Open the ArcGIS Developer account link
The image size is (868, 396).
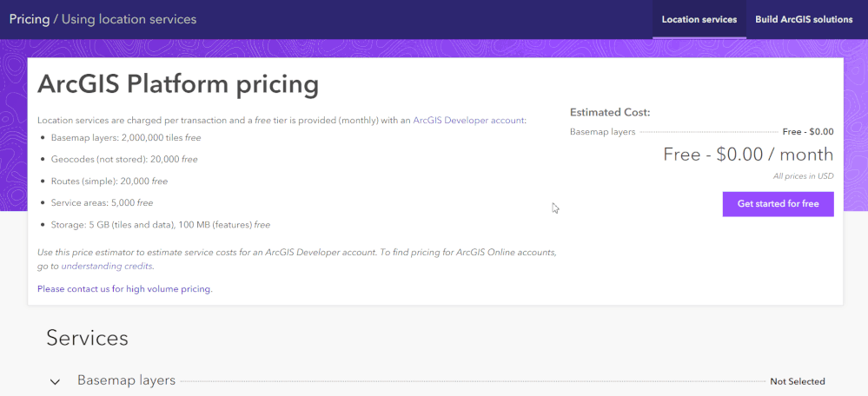[468, 121]
